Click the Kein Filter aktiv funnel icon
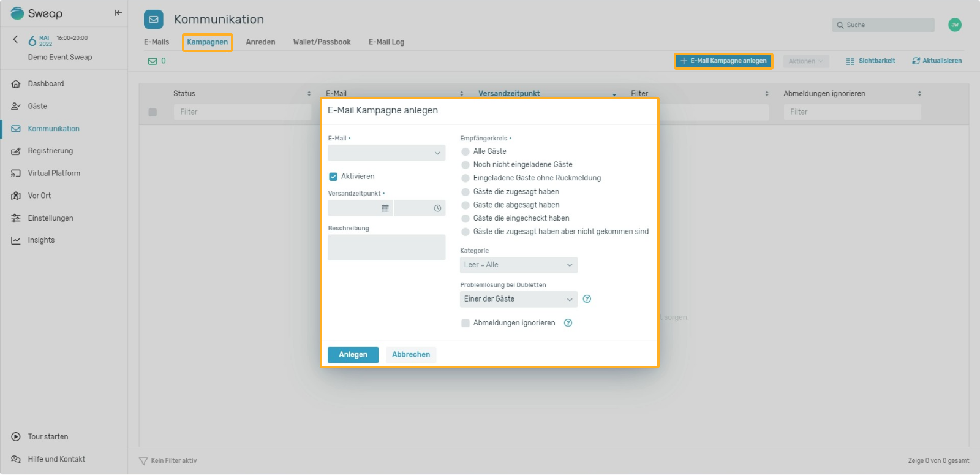 pyautogui.click(x=143, y=461)
